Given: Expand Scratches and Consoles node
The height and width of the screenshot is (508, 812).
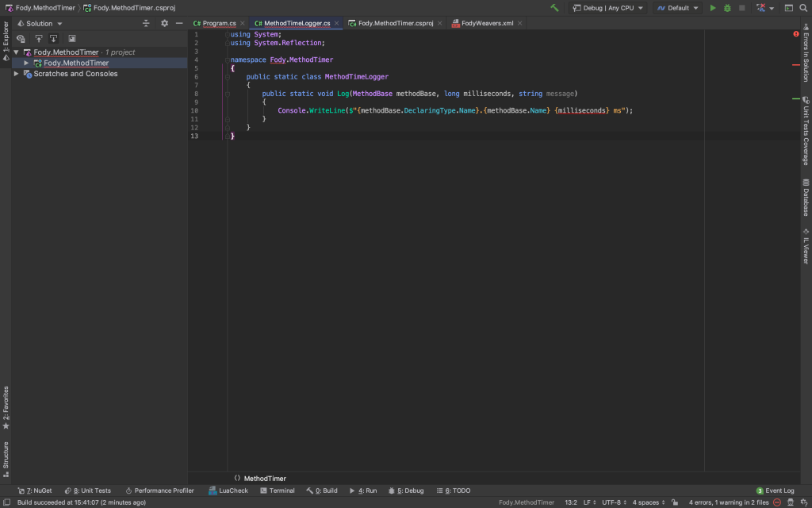Looking at the screenshot, I should (16, 74).
